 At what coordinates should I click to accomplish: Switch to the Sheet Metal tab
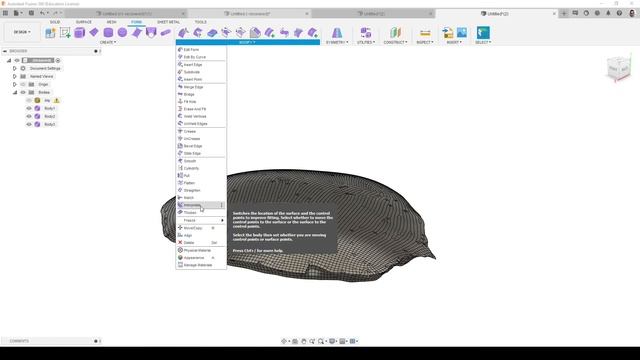tap(168, 22)
